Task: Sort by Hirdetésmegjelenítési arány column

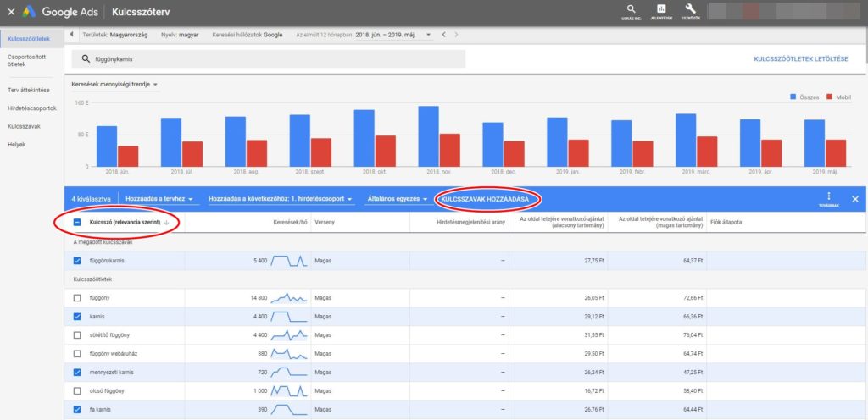Action: (470, 222)
